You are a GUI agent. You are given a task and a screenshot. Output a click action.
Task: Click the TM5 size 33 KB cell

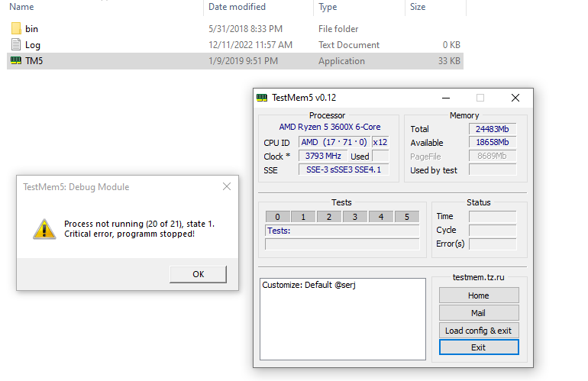[449, 61]
